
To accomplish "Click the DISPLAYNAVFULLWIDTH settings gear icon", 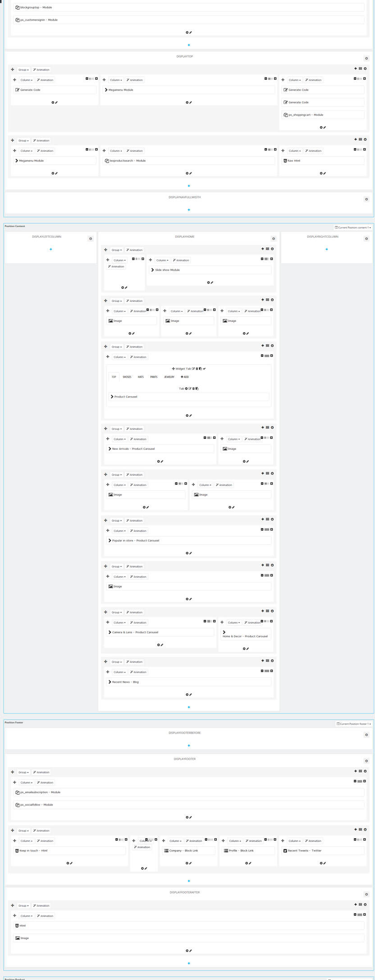I will coord(366,199).
